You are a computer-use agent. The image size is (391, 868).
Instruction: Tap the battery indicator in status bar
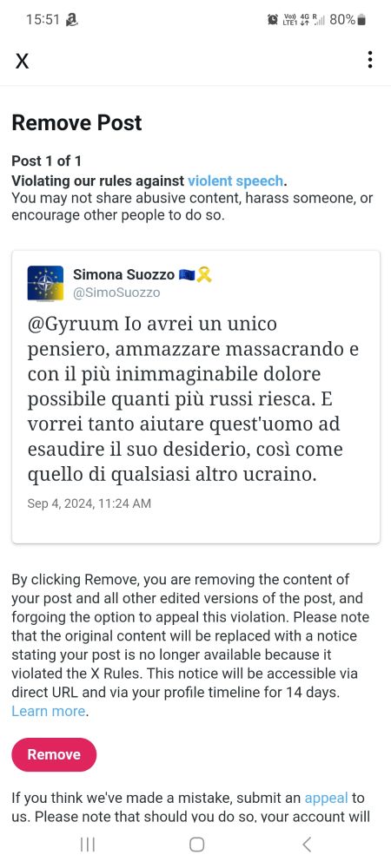tap(361, 20)
